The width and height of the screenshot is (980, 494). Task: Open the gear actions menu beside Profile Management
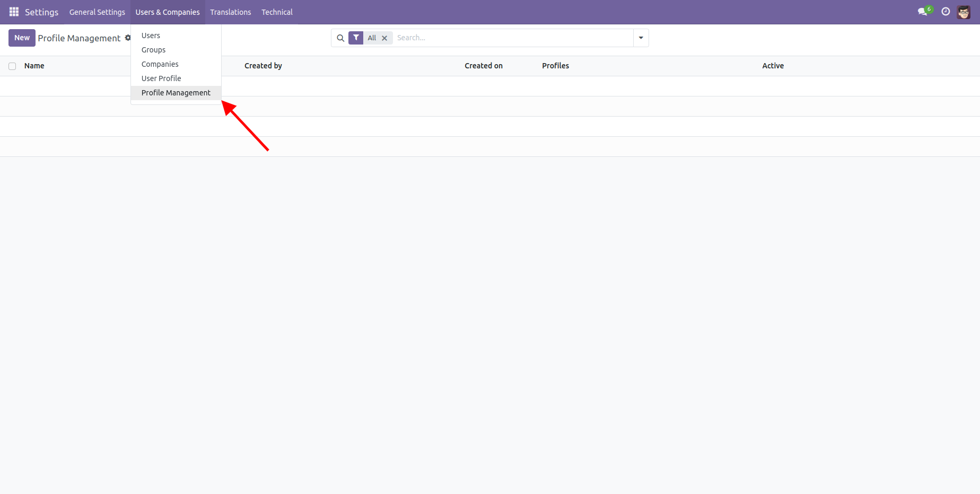(127, 38)
